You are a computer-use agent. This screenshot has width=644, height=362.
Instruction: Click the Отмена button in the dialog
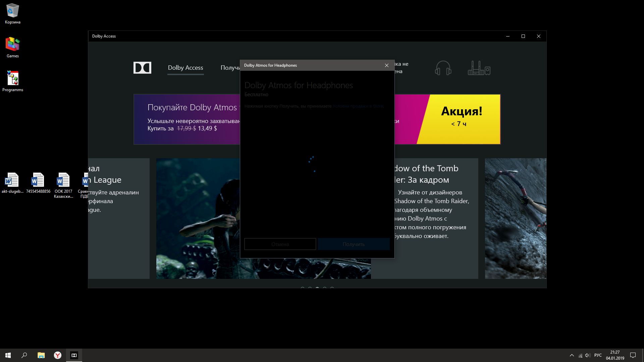280,244
